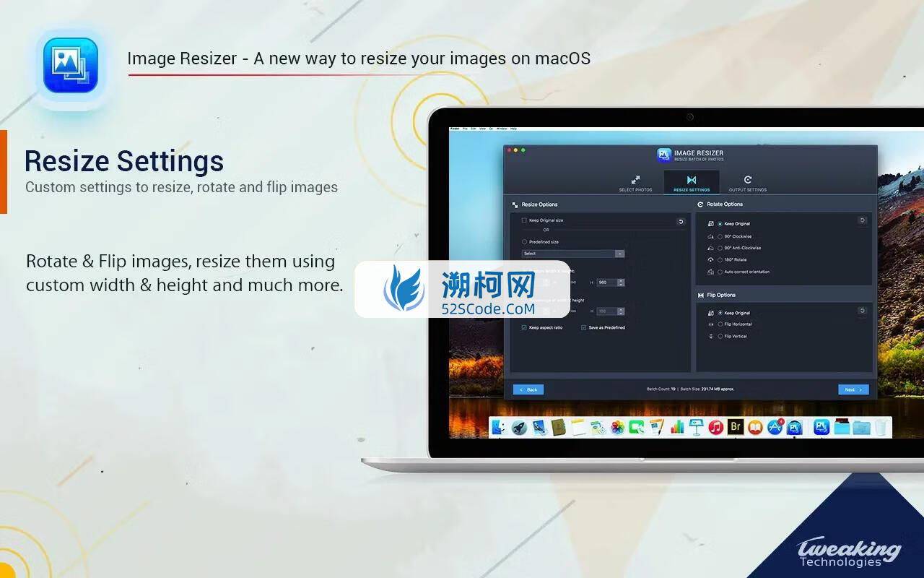Select the Flip Horizontal radio button
This screenshot has height=578, width=924.
coord(720,324)
